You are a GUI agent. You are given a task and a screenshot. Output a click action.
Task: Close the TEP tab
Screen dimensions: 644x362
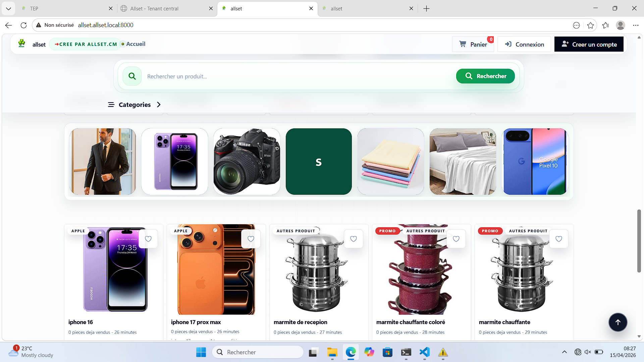[x=111, y=9]
